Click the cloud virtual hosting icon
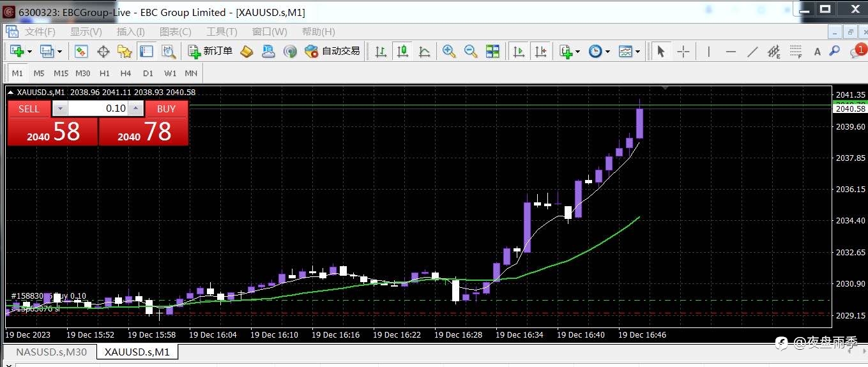 268,52
